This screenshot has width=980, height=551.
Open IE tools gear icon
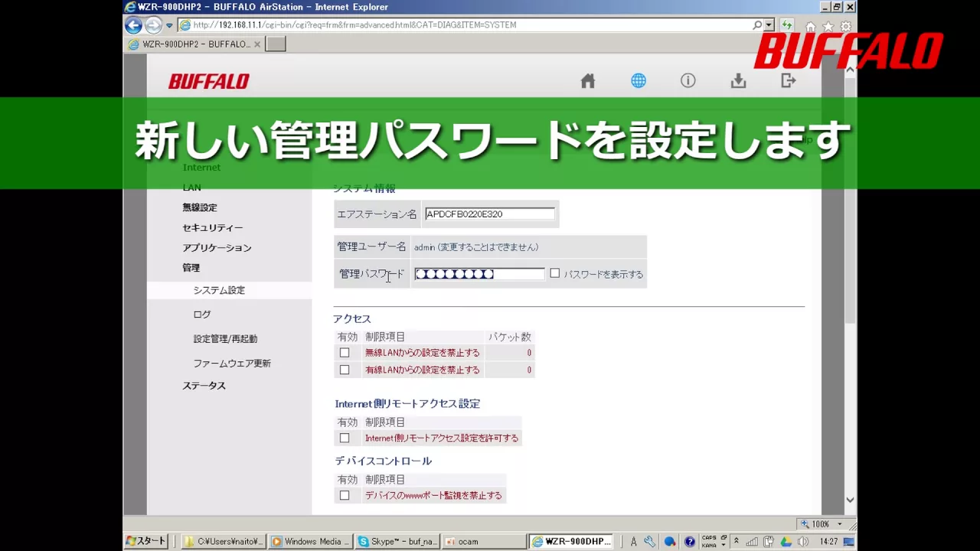tap(845, 27)
